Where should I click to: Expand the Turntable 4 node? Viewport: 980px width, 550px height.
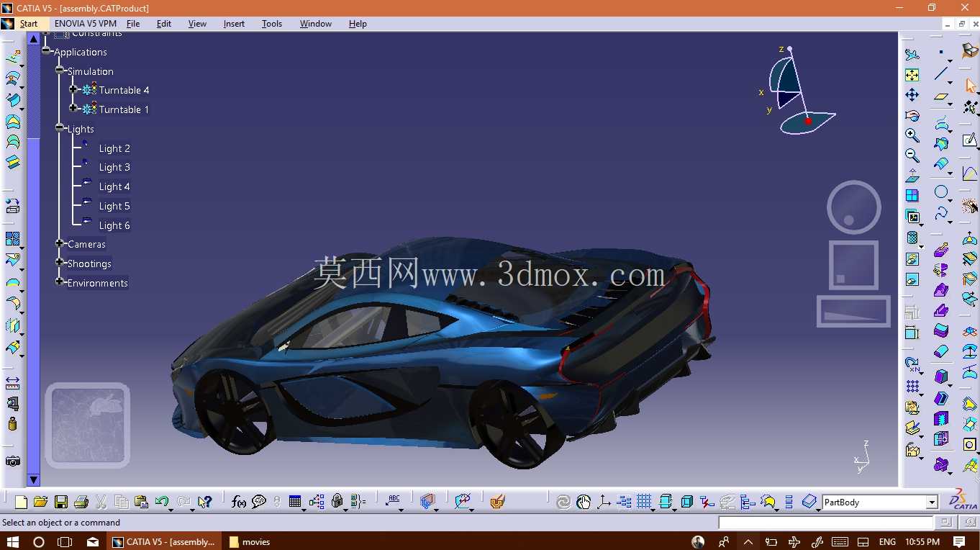[73, 89]
